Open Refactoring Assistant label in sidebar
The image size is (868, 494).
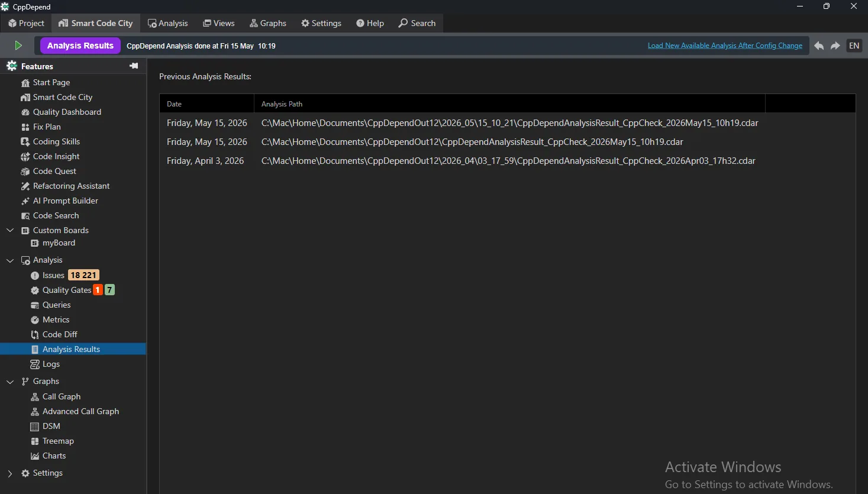[x=71, y=186]
